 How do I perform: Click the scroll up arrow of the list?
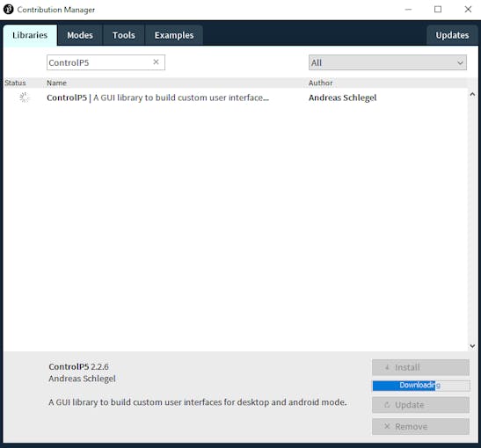coord(472,94)
